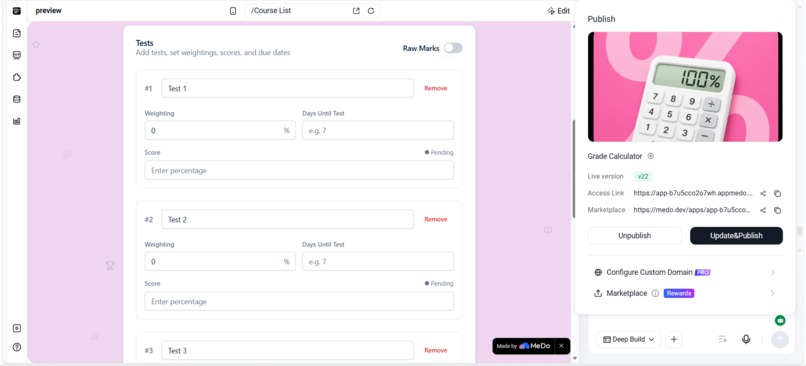The image size is (806, 366).
Task: Open preview in new window icon
Action: pyautogui.click(x=356, y=11)
